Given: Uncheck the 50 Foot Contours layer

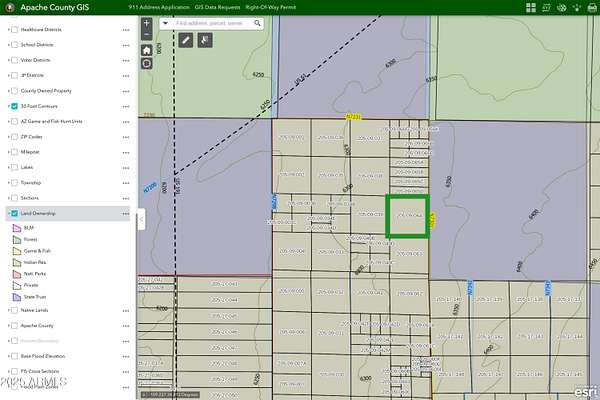Looking at the screenshot, I should point(14,105).
